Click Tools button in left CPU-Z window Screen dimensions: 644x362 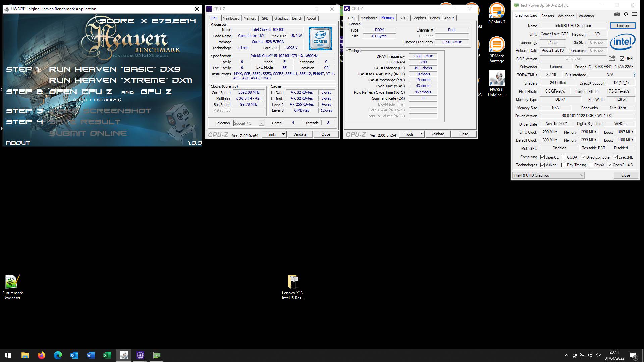(271, 134)
